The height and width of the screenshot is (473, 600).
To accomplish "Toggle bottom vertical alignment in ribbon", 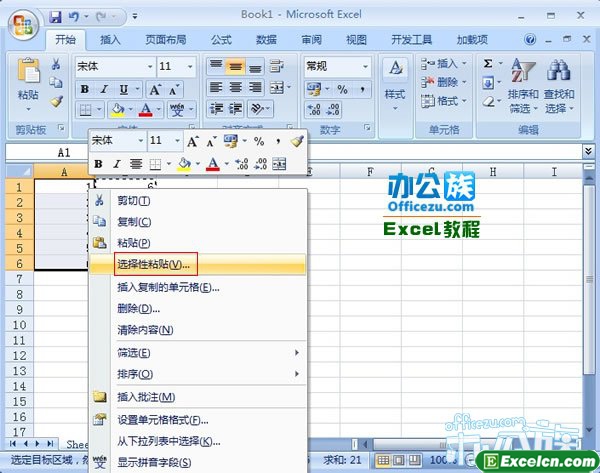I will pyautogui.click(x=255, y=68).
